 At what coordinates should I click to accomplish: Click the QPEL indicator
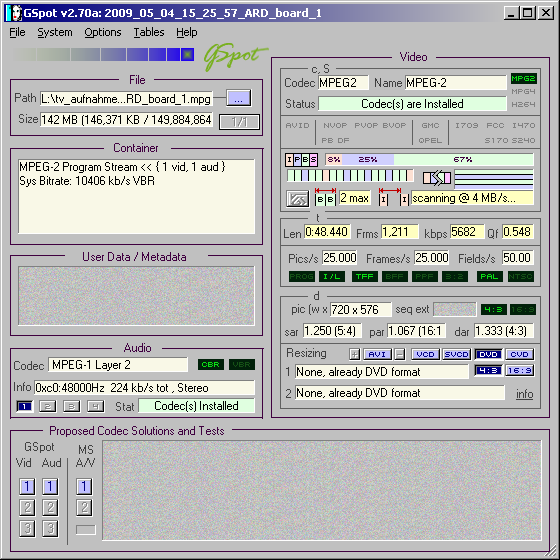pos(430,140)
